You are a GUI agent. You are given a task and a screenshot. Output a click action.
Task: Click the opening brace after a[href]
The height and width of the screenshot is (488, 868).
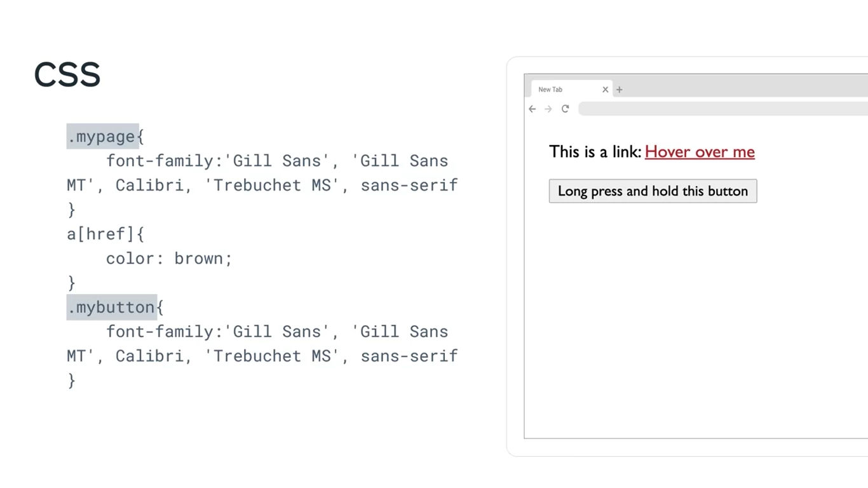click(x=140, y=234)
